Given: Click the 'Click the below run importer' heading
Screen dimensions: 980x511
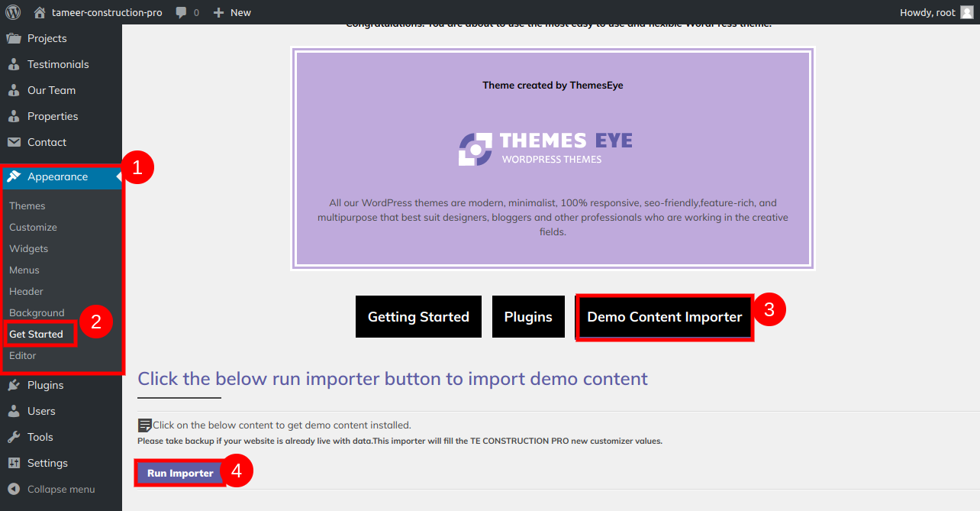Looking at the screenshot, I should click(392, 379).
